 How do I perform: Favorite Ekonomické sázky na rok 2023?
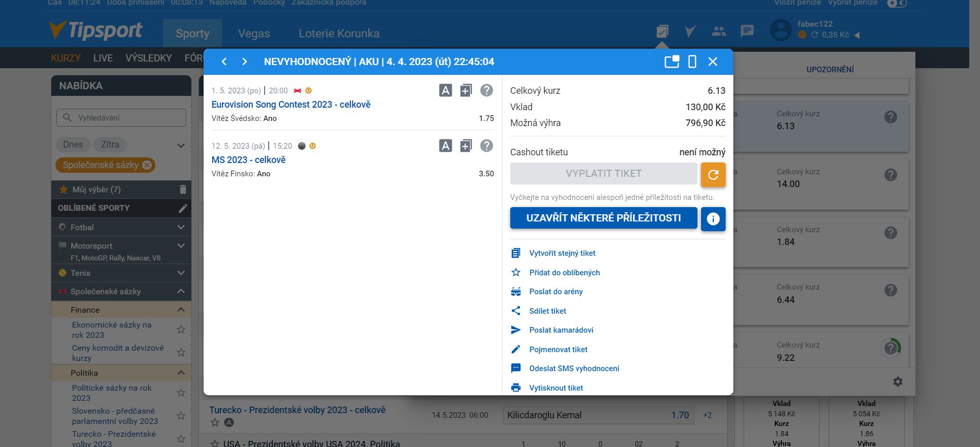pyautogui.click(x=181, y=330)
